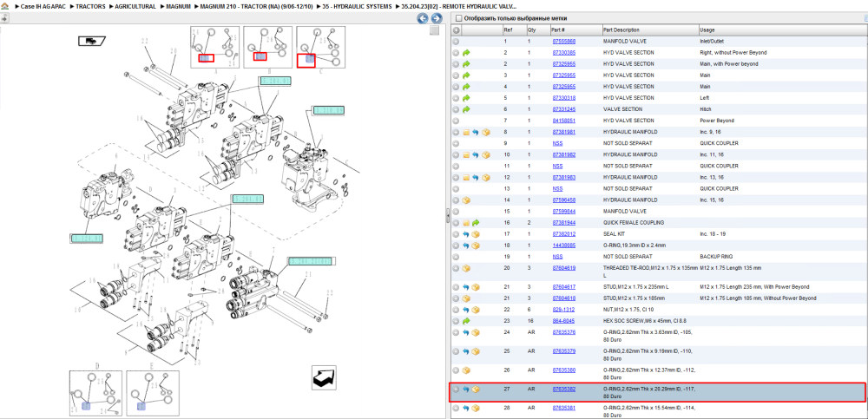Open part number link 14438885
This screenshot has width=868, height=419.
(563, 246)
